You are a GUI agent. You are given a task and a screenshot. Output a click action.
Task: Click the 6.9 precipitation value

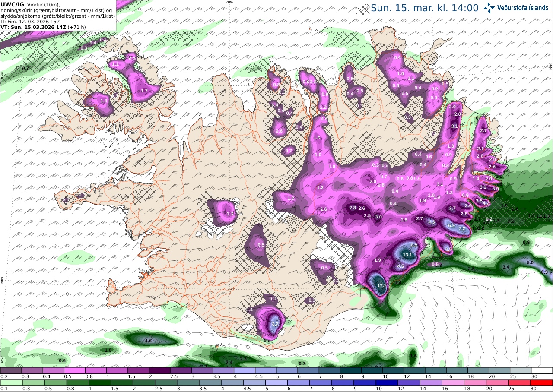tap(452, 225)
